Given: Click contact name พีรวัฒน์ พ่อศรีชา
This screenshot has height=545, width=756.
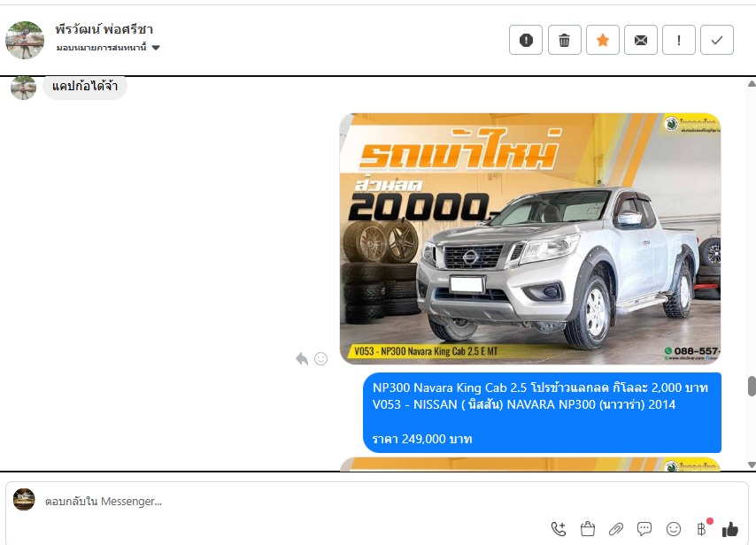Looking at the screenshot, I should [x=104, y=29].
